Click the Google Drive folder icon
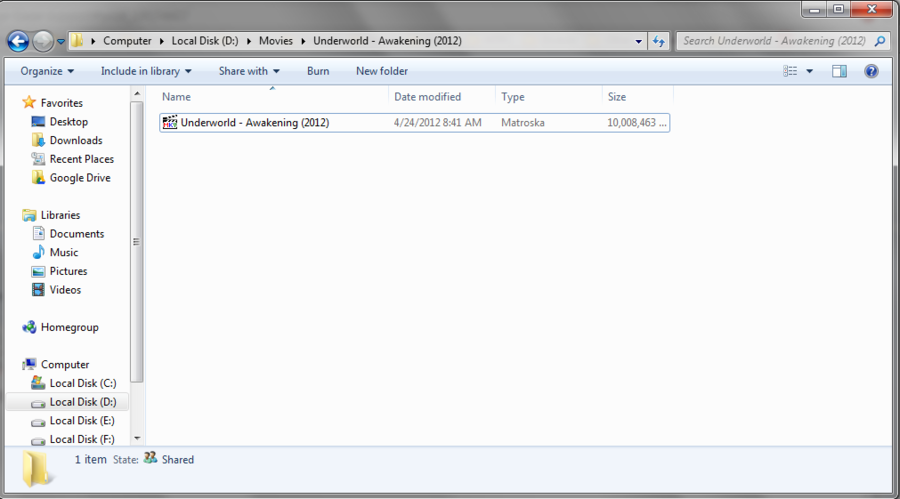 (x=38, y=177)
